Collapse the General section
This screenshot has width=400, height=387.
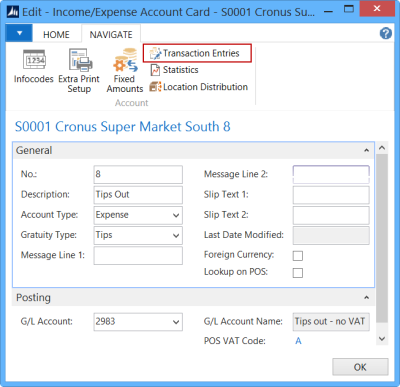366,150
